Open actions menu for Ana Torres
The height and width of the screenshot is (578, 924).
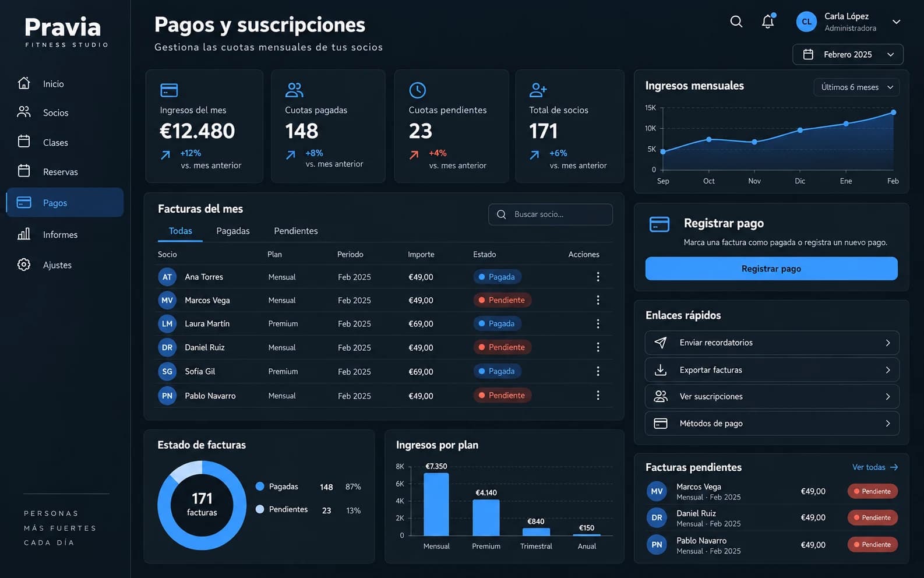(598, 277)
